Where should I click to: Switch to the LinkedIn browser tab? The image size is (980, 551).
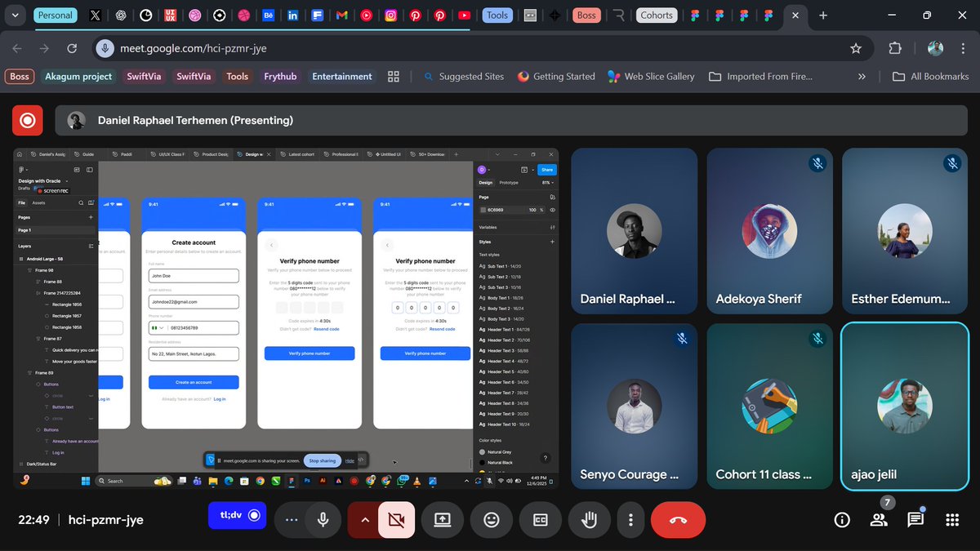click(293, 15)
